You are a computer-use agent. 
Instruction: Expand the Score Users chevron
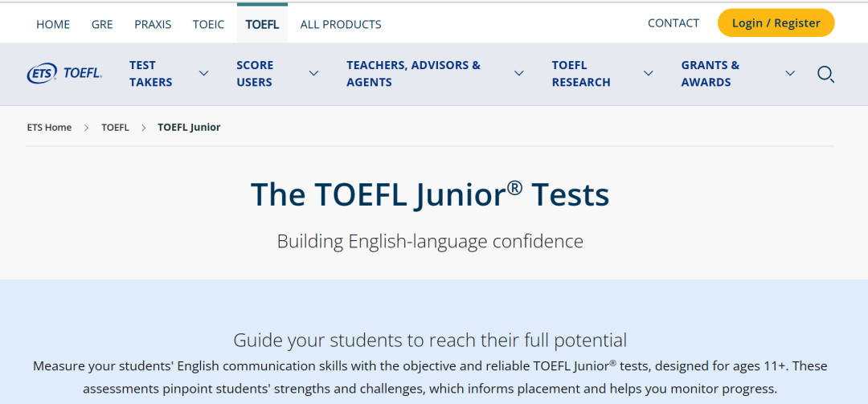pos(314,73)
